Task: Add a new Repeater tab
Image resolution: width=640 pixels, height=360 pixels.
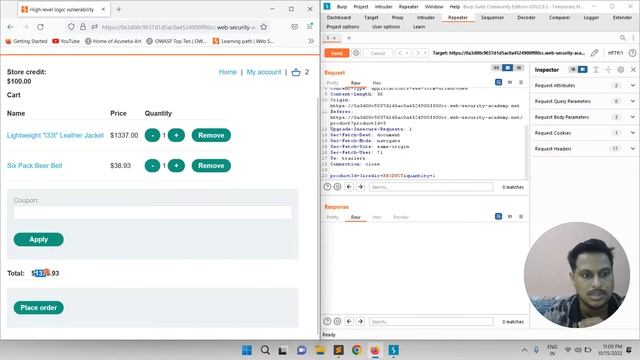Action: click(x=349, y=38)
